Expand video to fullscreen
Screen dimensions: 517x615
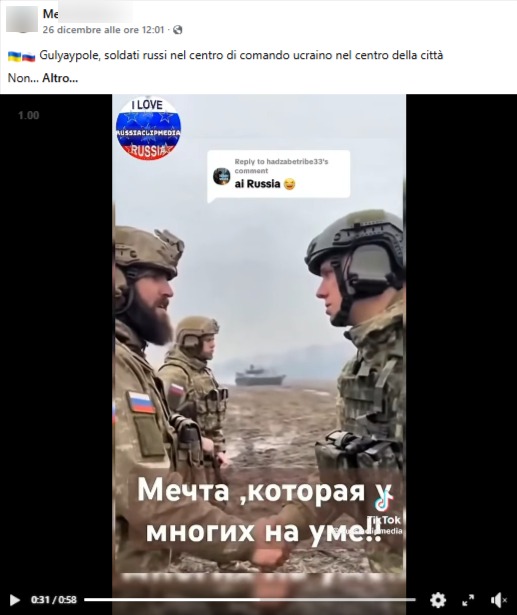tap(468, 600)
